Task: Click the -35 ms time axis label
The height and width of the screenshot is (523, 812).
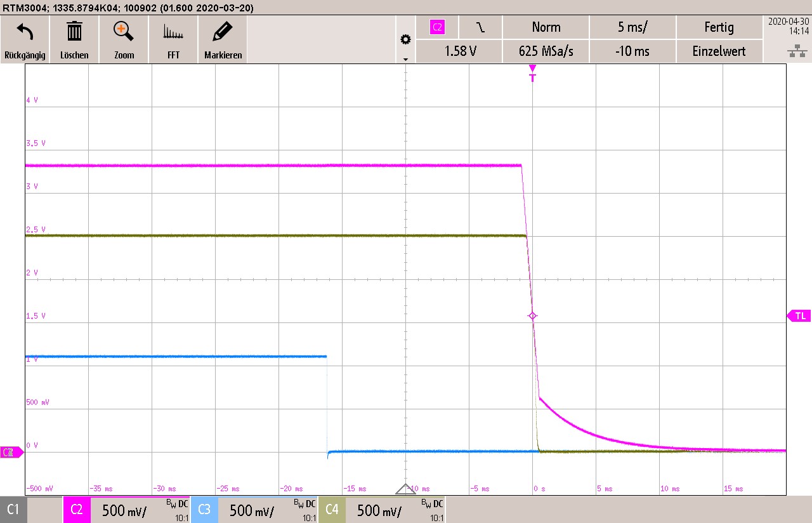Action: 101,489
